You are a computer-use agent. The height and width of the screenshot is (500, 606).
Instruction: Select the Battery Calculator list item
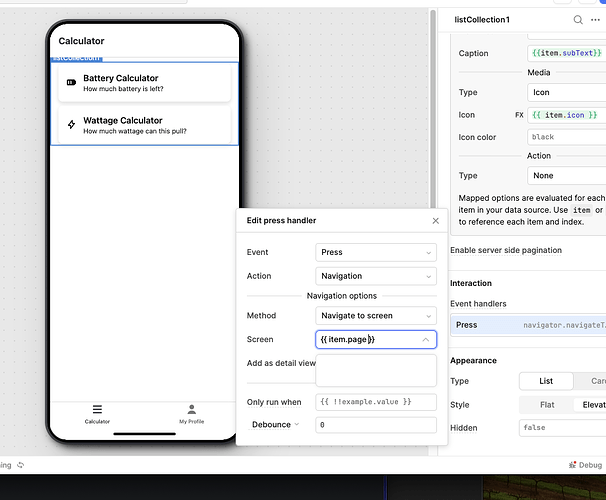[x=145, y=83]
